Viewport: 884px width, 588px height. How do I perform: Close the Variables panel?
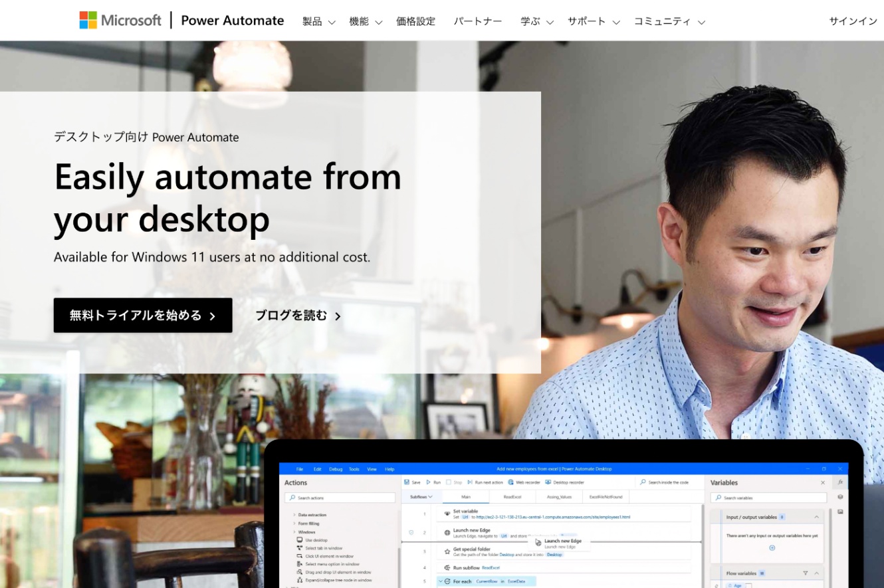tap(823, 482)
